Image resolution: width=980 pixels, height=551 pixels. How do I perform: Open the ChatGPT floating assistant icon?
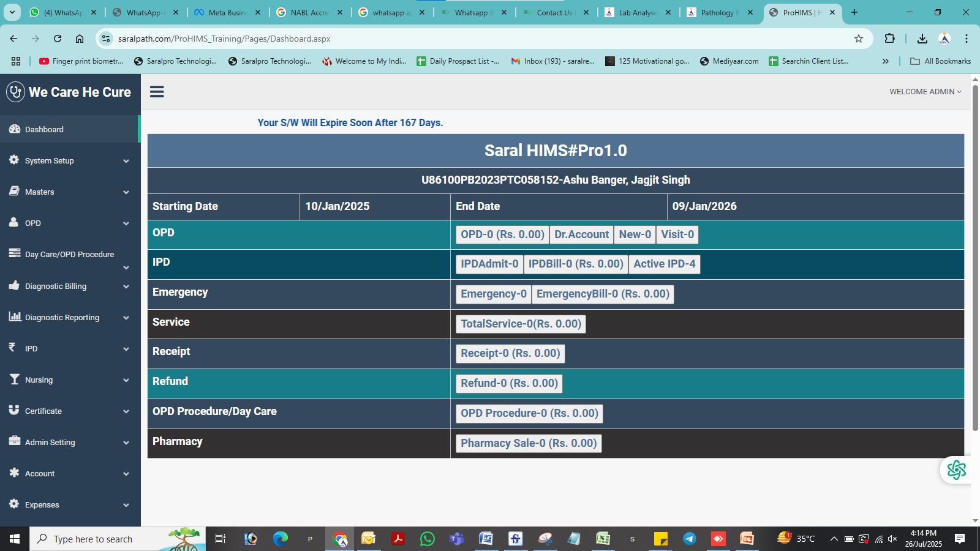956,470
